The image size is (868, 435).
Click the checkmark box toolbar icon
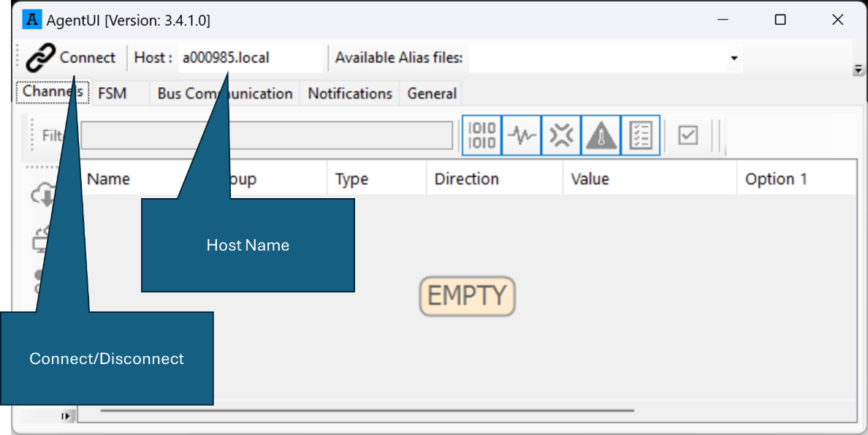pos(688,135)
